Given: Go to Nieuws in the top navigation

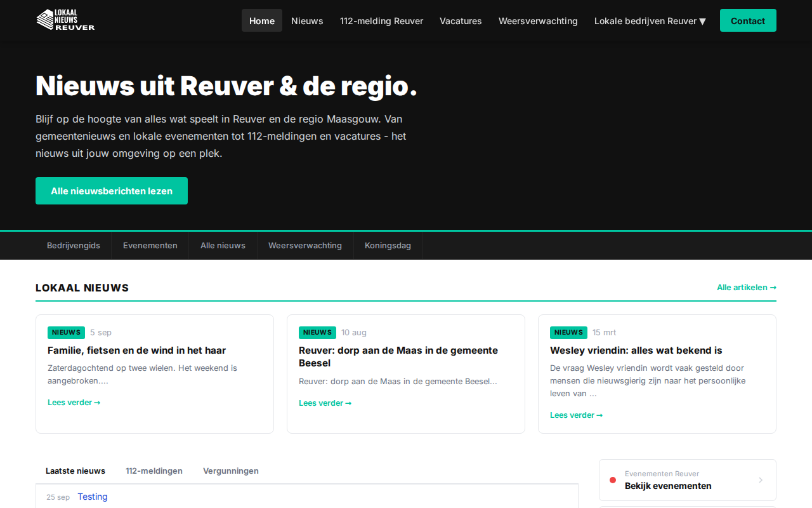Looking at the screenshot, I should point(307,20).
